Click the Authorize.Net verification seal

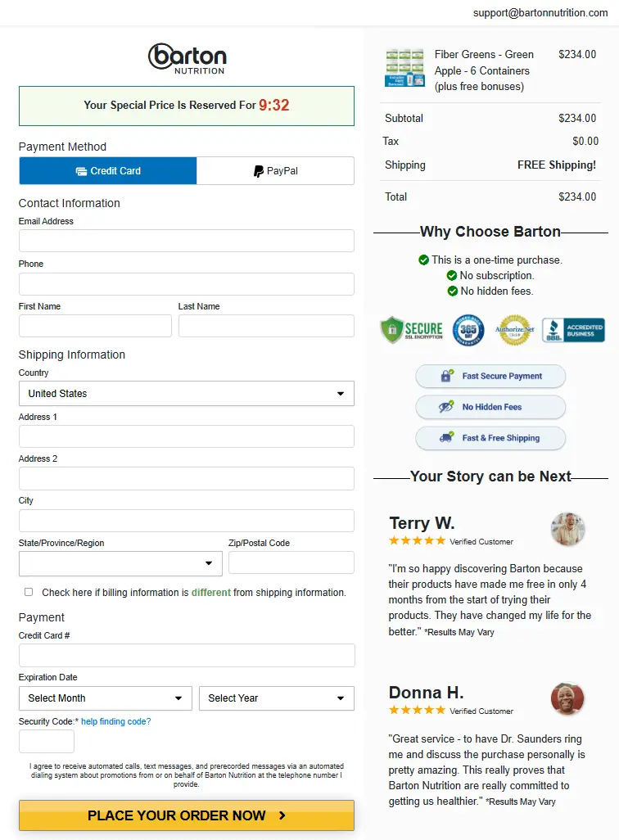[x=514, y=330]
